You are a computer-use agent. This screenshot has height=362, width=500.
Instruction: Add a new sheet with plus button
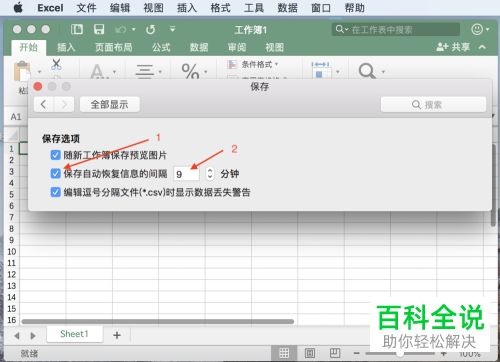(117, 335)
